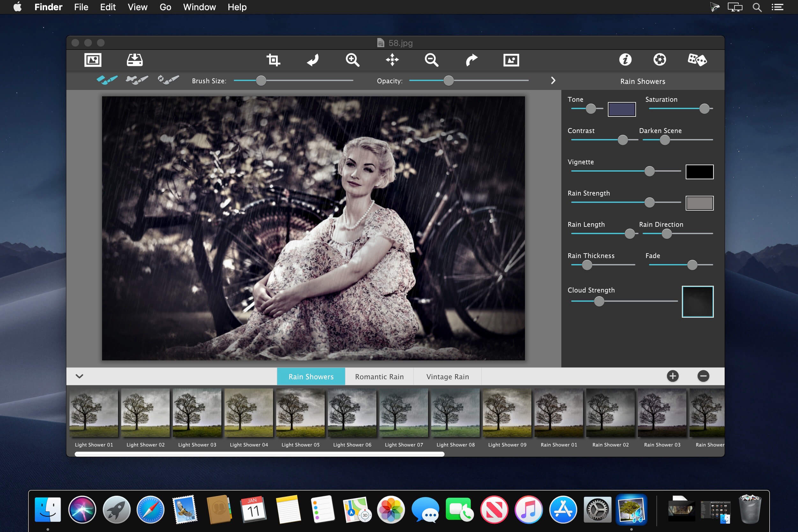The width and height of the screenshot is (798, 532).
Task: Select the crop tool
Action: (273, 60)
